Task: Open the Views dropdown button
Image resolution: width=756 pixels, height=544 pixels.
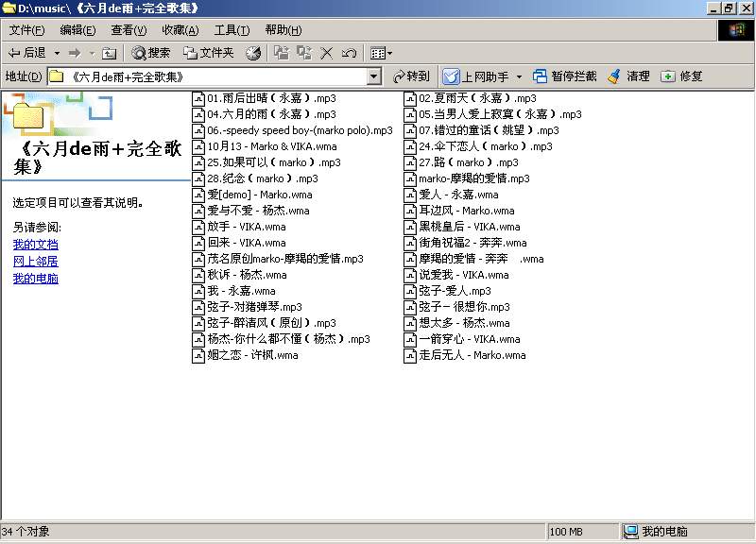Action: coord(381,53)
